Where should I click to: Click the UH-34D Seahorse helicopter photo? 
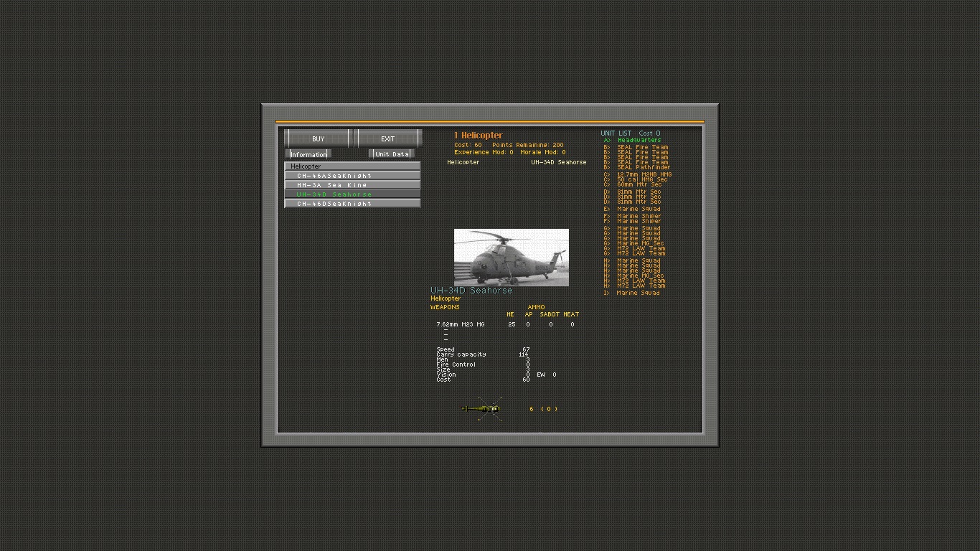click(x=512, y=258)
